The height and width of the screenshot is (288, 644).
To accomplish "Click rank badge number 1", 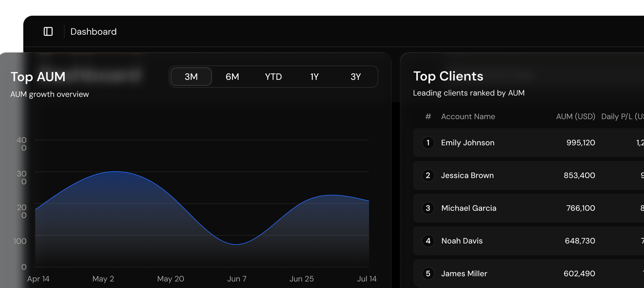I will [x=428, y=143].
